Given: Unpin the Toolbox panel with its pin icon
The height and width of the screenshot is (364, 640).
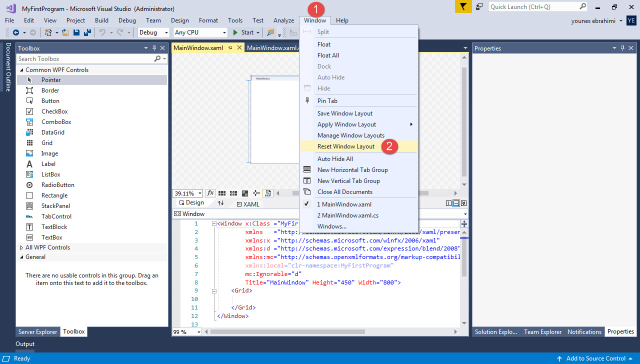Looking at the screenshot, I should [x=155, y=48].
